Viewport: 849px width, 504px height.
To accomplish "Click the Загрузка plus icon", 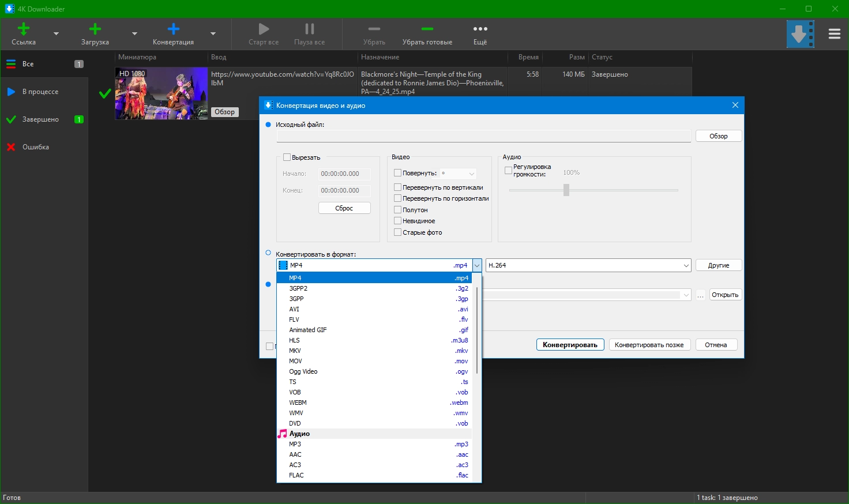I will (x=95, y=29).
